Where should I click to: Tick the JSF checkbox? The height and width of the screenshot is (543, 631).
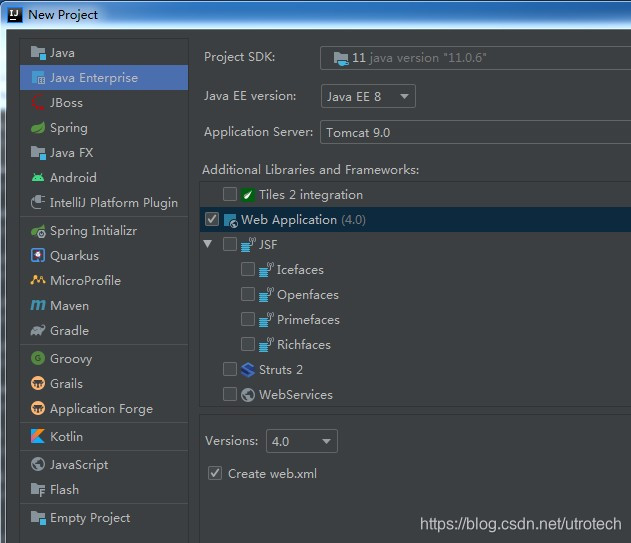230,244
